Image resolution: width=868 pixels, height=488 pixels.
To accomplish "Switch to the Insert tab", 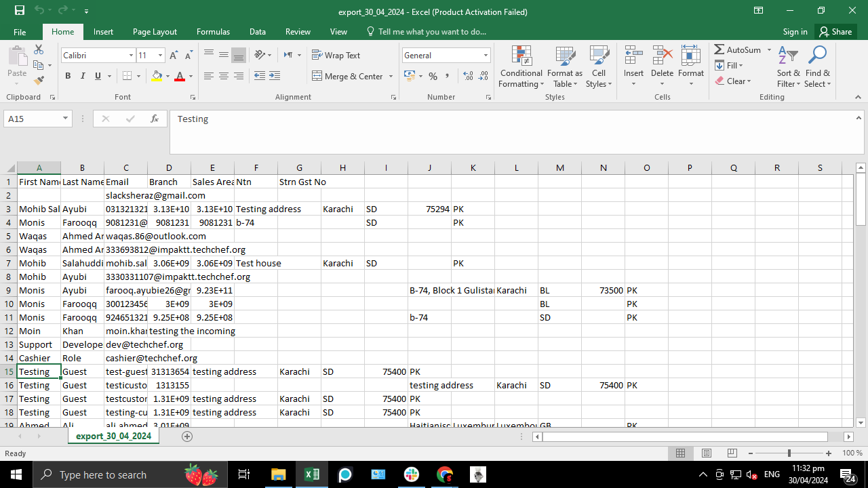I will 103,32.
